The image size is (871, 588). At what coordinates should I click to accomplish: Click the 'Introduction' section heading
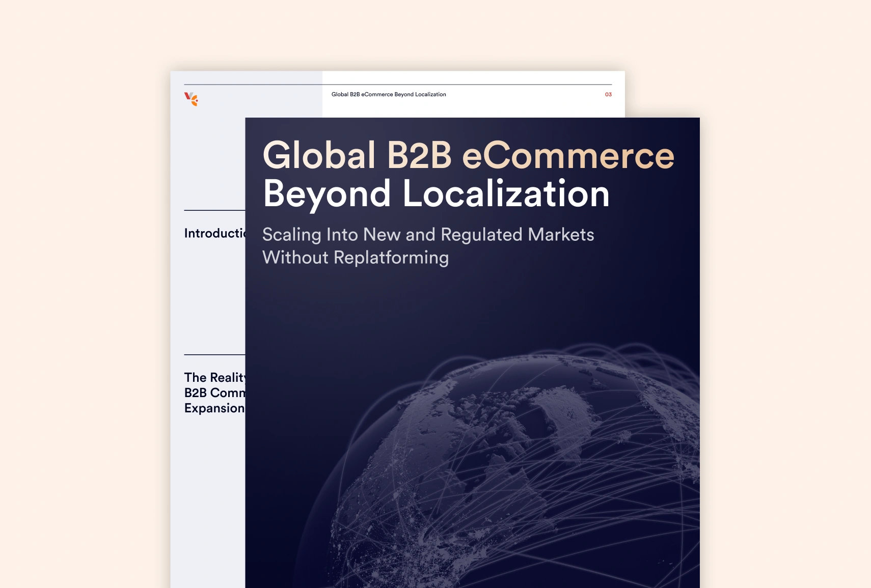point(215,233)
